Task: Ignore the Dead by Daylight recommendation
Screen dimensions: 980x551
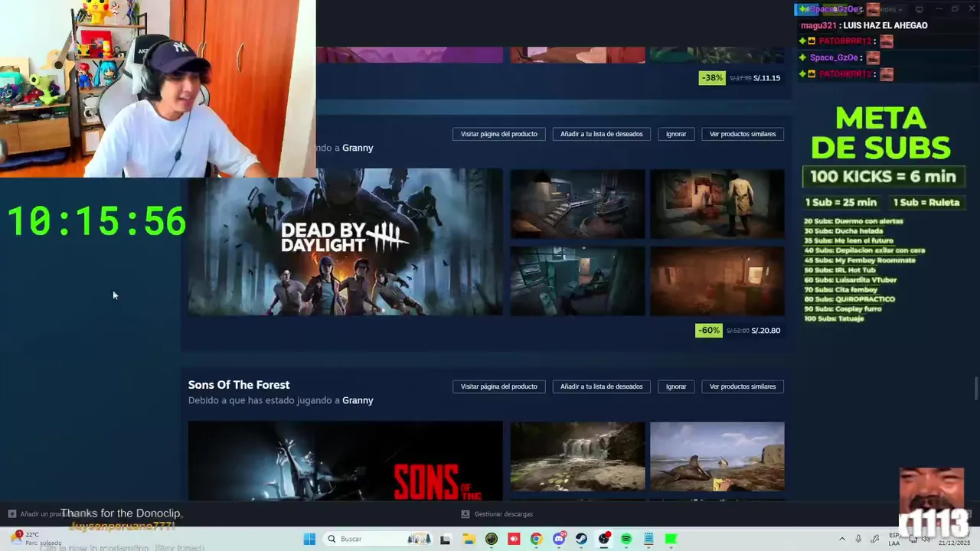Action: (676, 134)
